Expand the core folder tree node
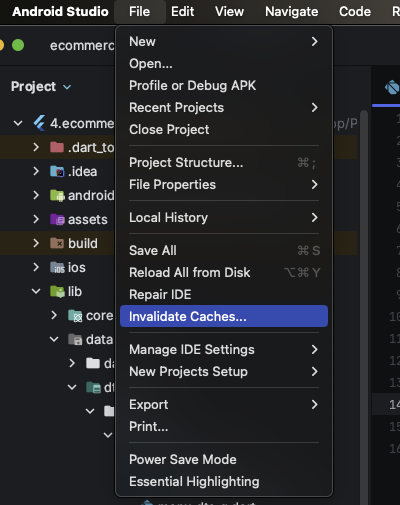Image resolution: width=400 pixels, height=505 pixels. coord(54,315)
